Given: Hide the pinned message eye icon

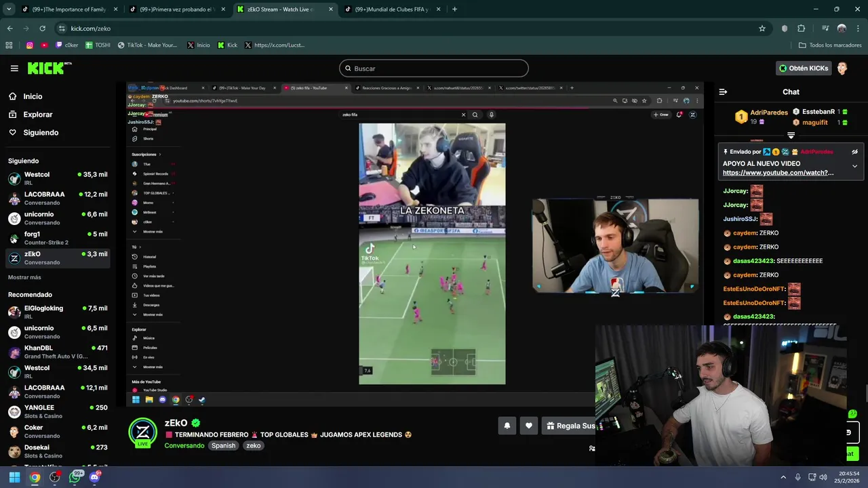Looking at the screenshot, I should click(x=854, y=152).
